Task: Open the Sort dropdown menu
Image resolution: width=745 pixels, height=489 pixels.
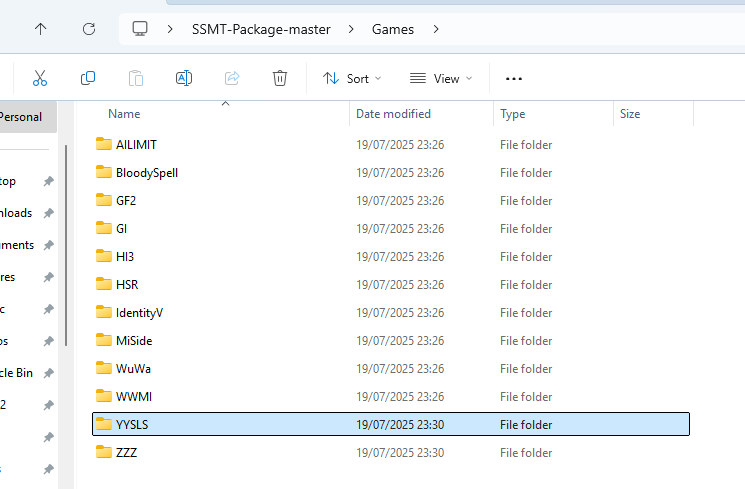Action: pos(352,78)
